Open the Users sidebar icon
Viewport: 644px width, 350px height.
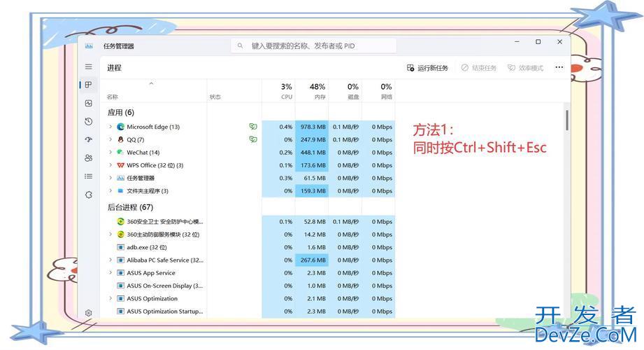tap(88, 158)
